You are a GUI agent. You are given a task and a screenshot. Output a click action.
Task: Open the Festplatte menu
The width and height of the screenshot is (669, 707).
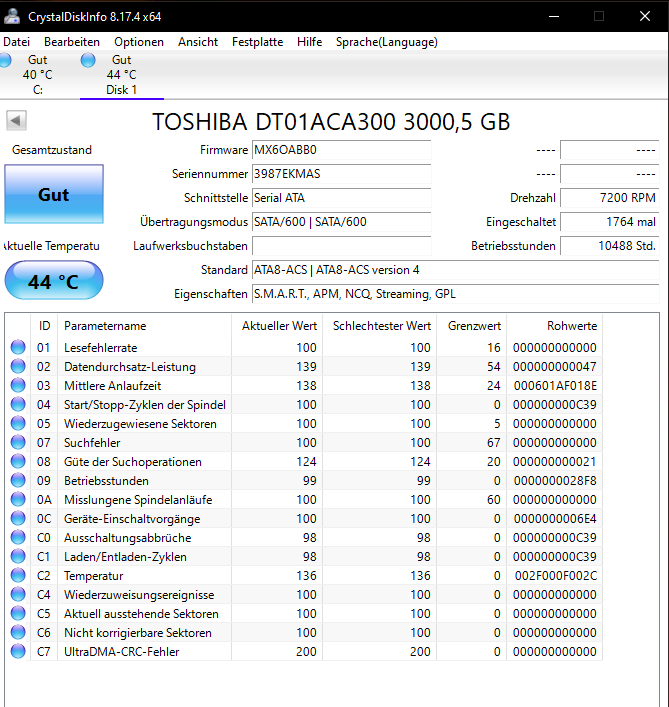pos(257,42)
